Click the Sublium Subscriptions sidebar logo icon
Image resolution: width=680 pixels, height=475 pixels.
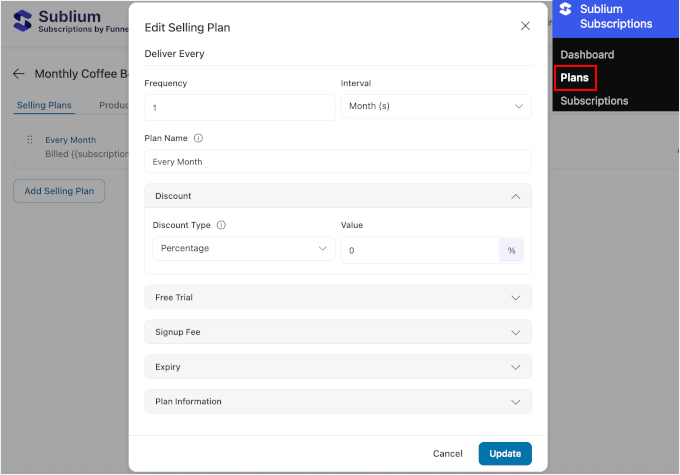[x=566, y=9]
